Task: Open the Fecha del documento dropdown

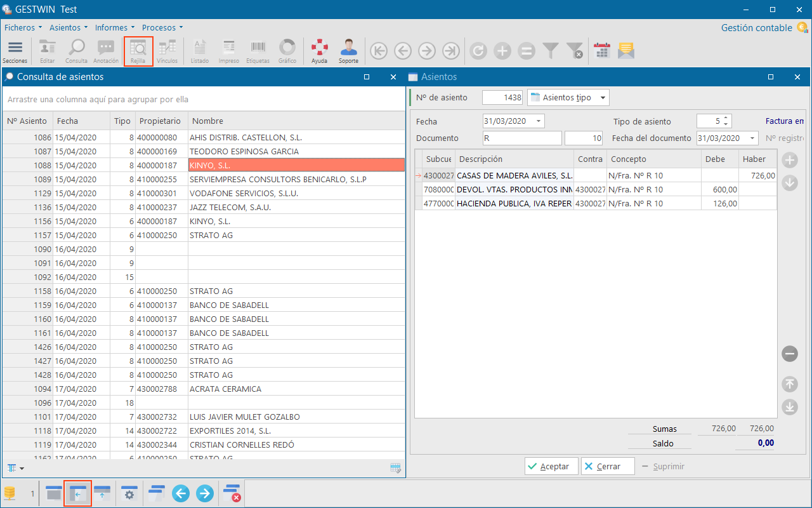Action: 752,138
